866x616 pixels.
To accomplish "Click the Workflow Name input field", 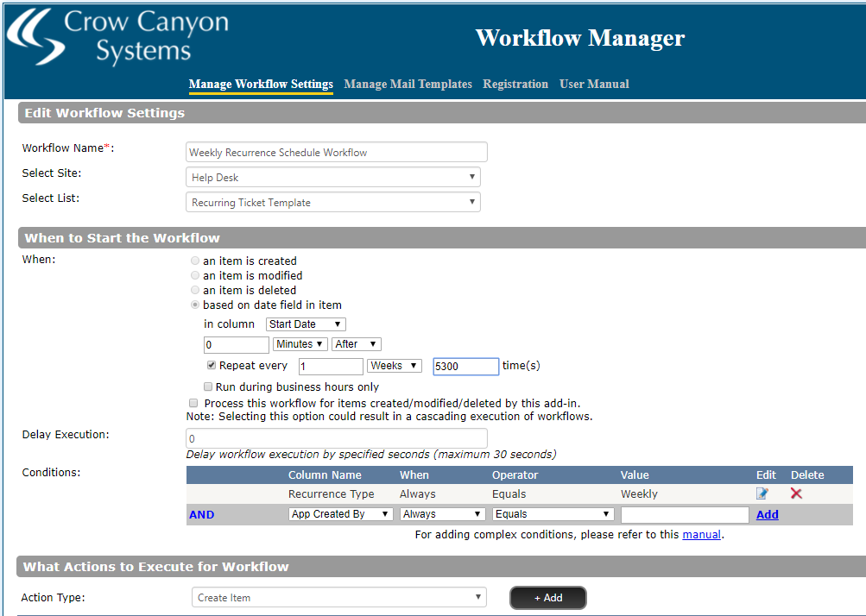I will [337, 152].
